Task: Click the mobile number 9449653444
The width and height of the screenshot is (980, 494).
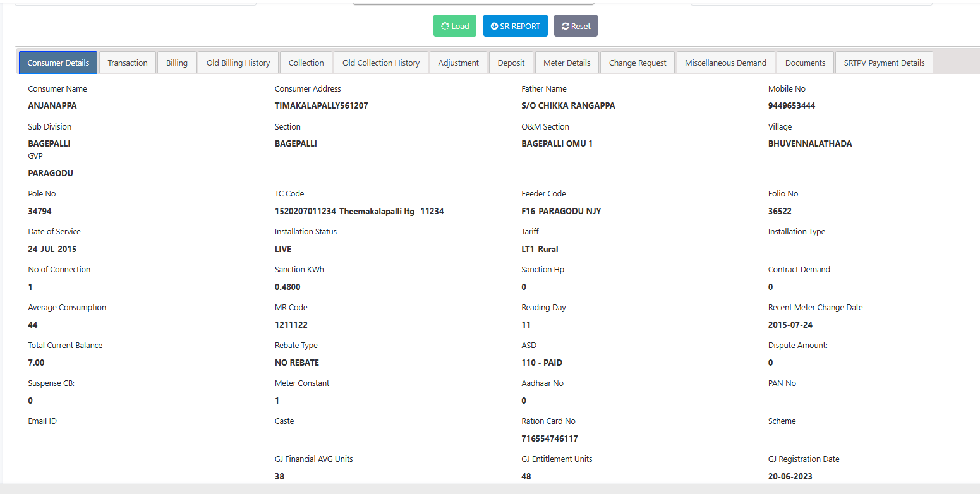Action: tap(792, 105)
